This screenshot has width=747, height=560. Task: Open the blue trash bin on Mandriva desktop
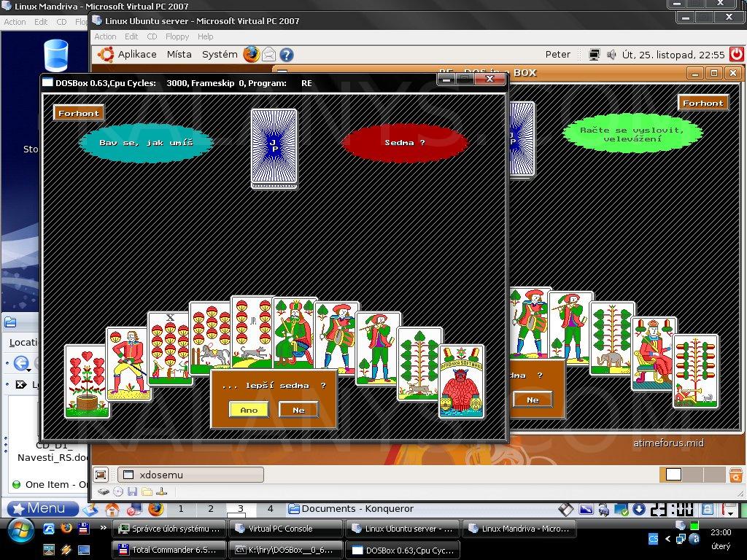point(55,55)
